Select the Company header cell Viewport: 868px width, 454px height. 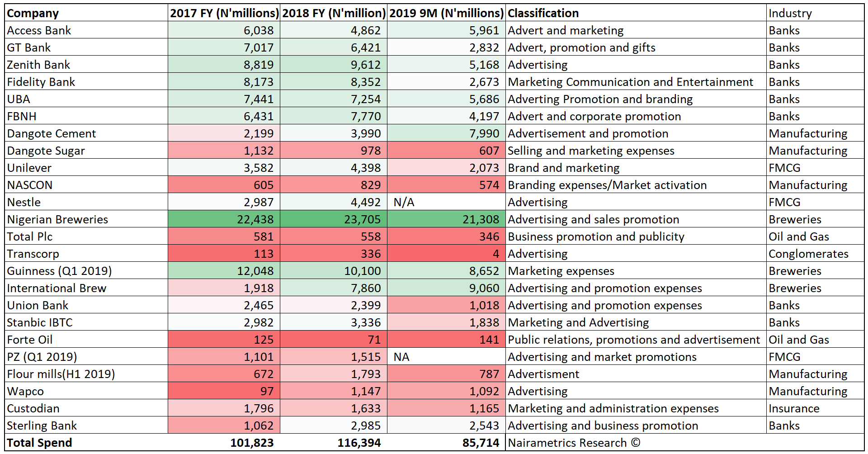(x=86, y=13)
